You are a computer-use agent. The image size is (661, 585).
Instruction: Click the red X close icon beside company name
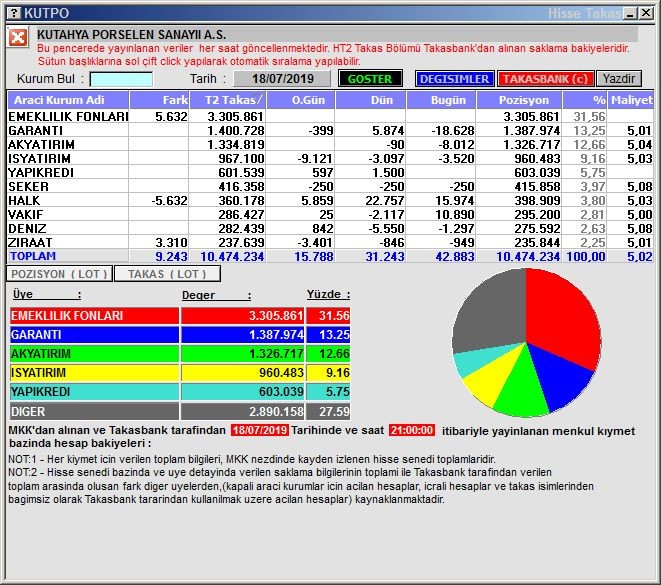coord(18,38)
